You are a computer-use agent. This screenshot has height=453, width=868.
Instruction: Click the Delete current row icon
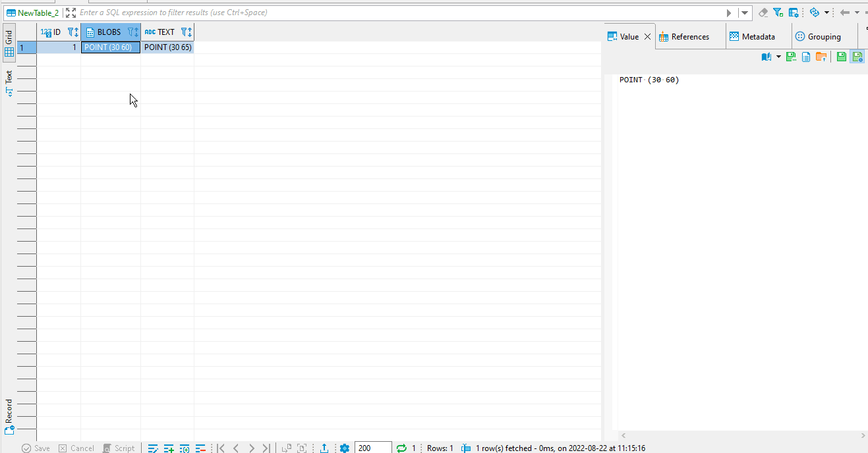tap(201, 447)
